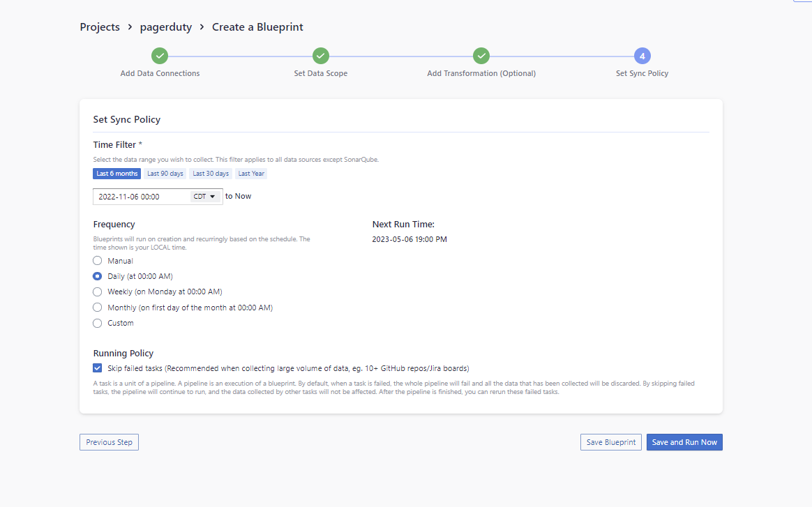
Task: Choose Weekly on Monday frequency
Action: pos(98,292)
